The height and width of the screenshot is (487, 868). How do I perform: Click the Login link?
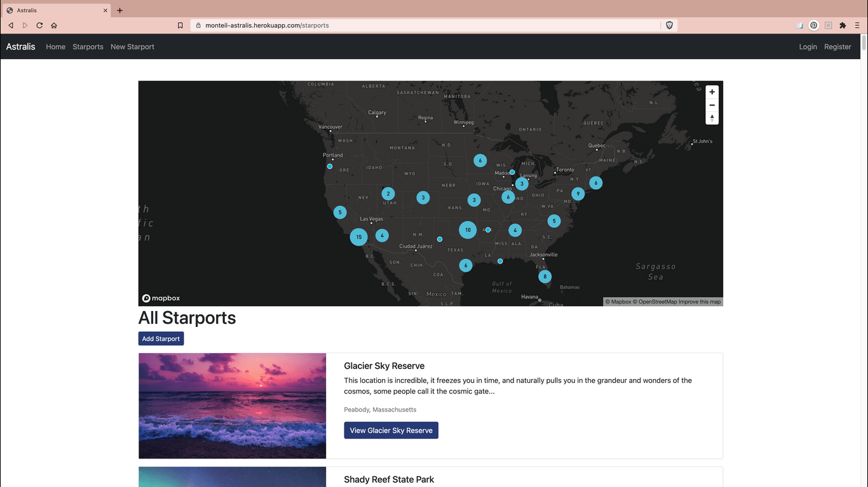click(x=808, y=47)
